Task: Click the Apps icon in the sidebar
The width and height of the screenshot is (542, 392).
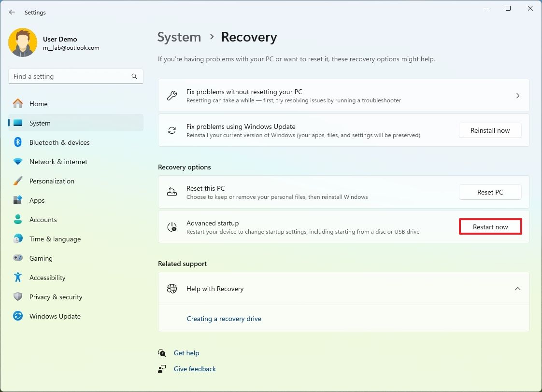Action: (x=18, y=200)
